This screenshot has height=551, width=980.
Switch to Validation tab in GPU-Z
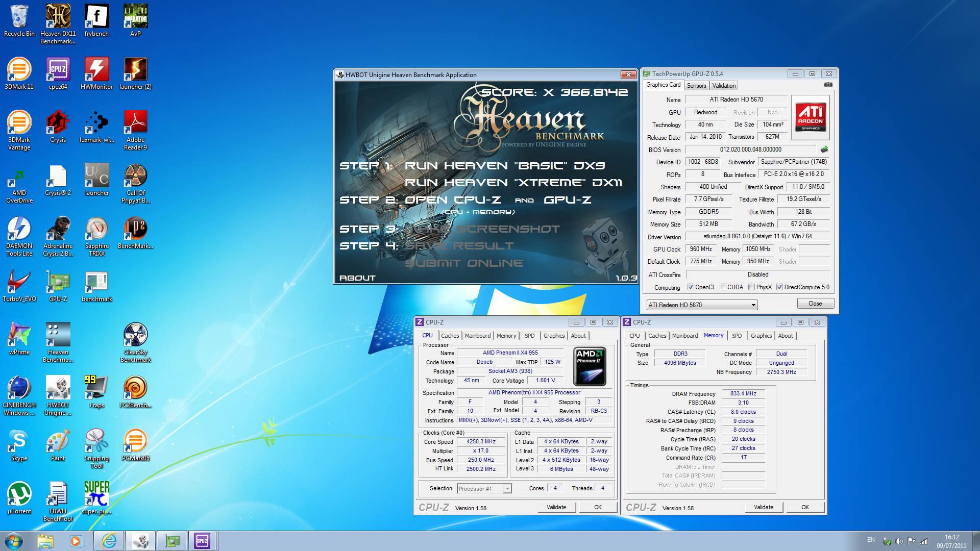coord(724,86)
